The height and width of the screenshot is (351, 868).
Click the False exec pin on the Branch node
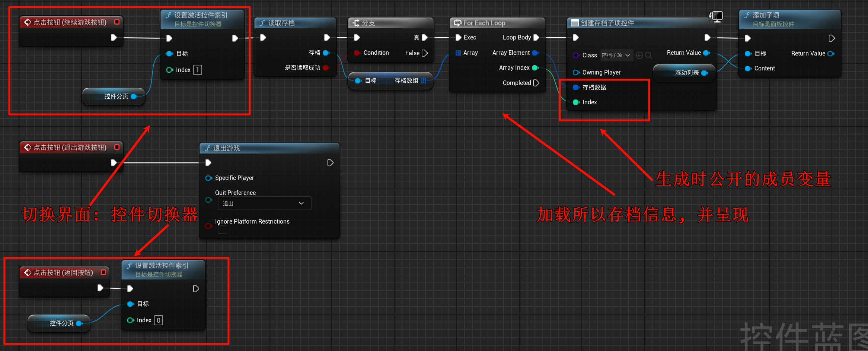point(425,53)
